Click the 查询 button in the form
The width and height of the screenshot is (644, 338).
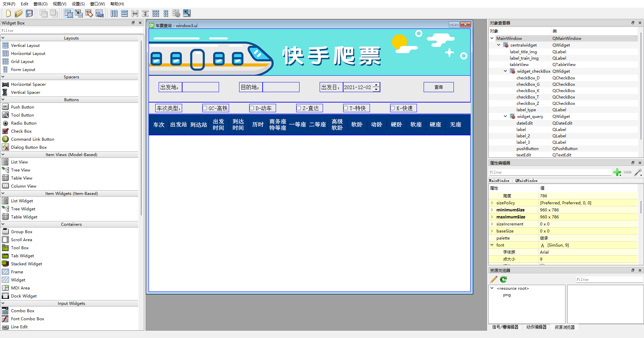(439, 87)
